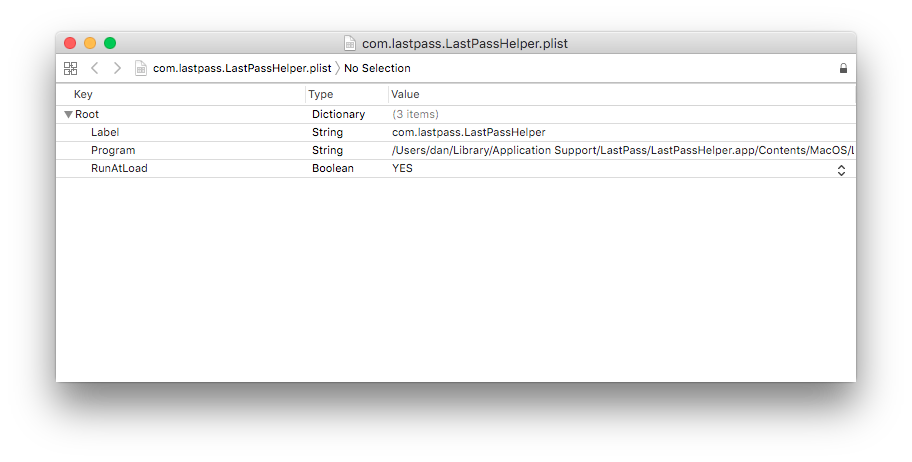Click the String type of Label
The height and width of the screenshot is (462, 912).
pyautogui.click(x=327, y=132)
